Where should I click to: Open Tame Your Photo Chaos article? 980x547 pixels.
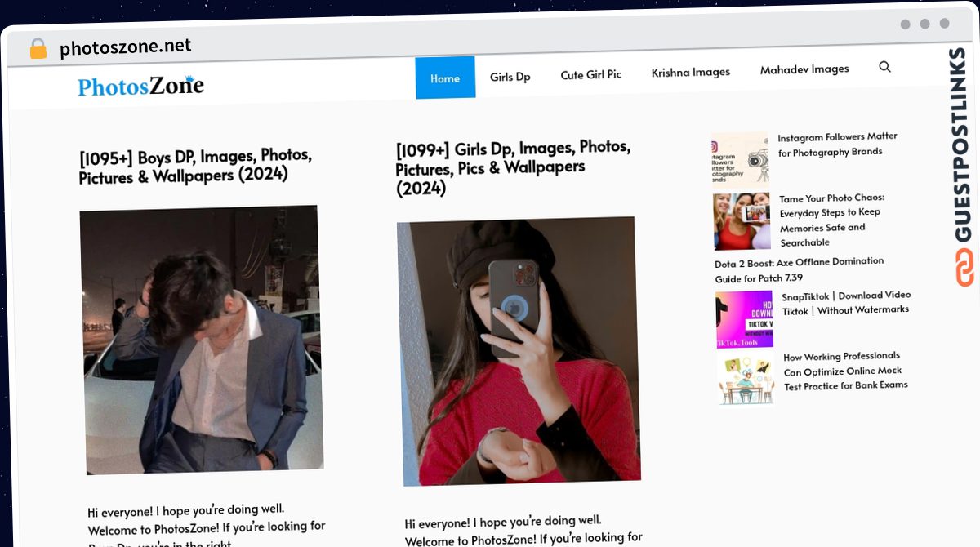(x=832, y=220)
